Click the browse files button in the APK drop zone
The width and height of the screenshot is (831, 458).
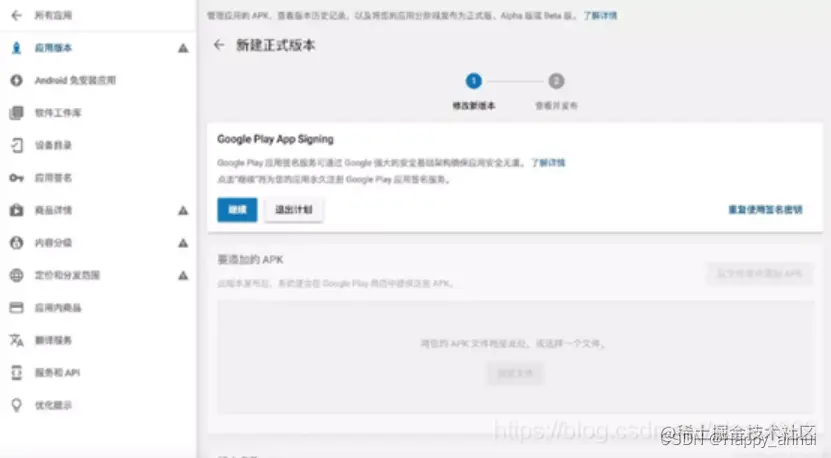tap(515, 373)
